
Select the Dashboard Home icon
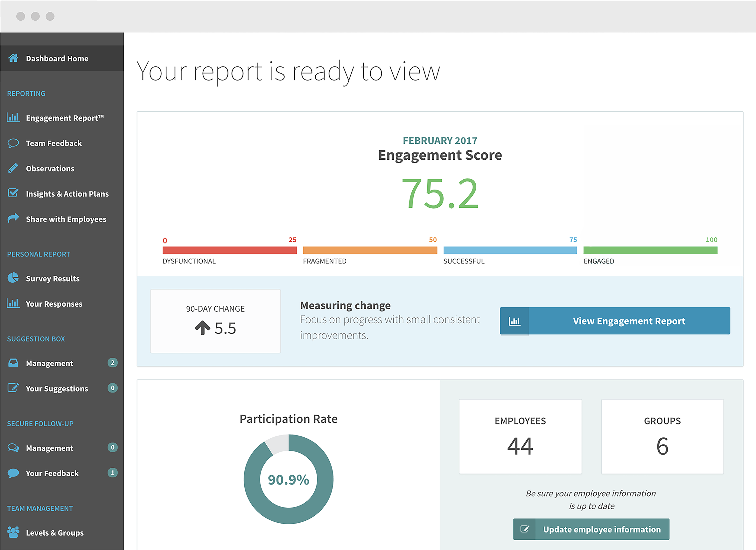coord(13,58)
